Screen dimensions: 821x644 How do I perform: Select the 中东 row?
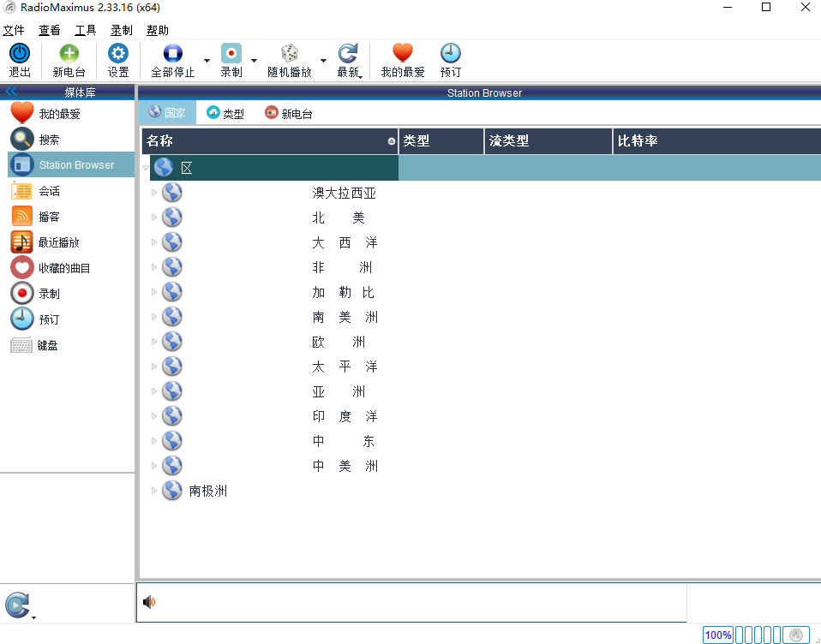click(x=480, y=441)
